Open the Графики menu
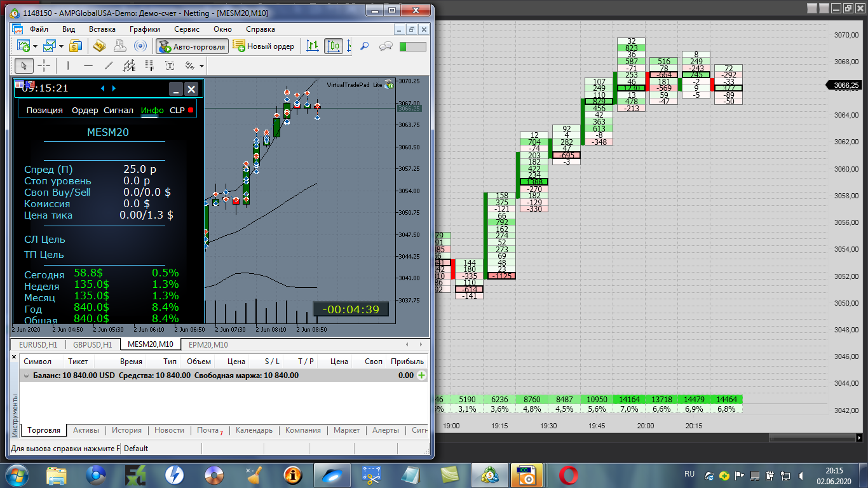This screenshot has height=488, width=868. (x=145, y=29)
